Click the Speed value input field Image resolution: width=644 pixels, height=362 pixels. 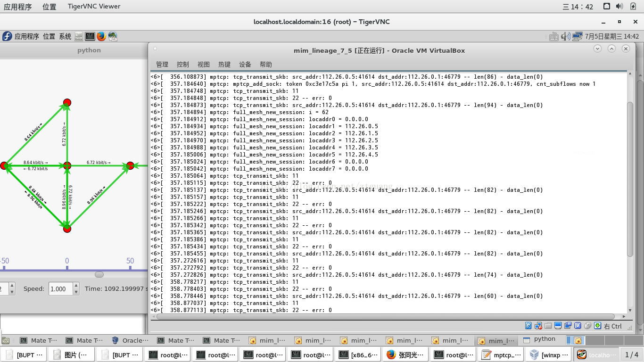[61, 288]
